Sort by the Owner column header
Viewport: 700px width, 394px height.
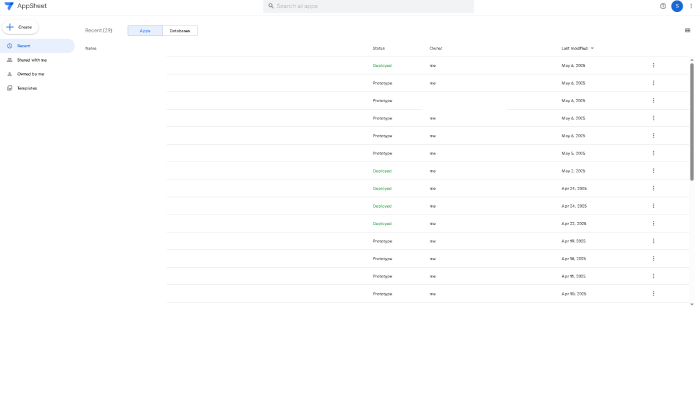pyautogui.click(x=436, y=48)
